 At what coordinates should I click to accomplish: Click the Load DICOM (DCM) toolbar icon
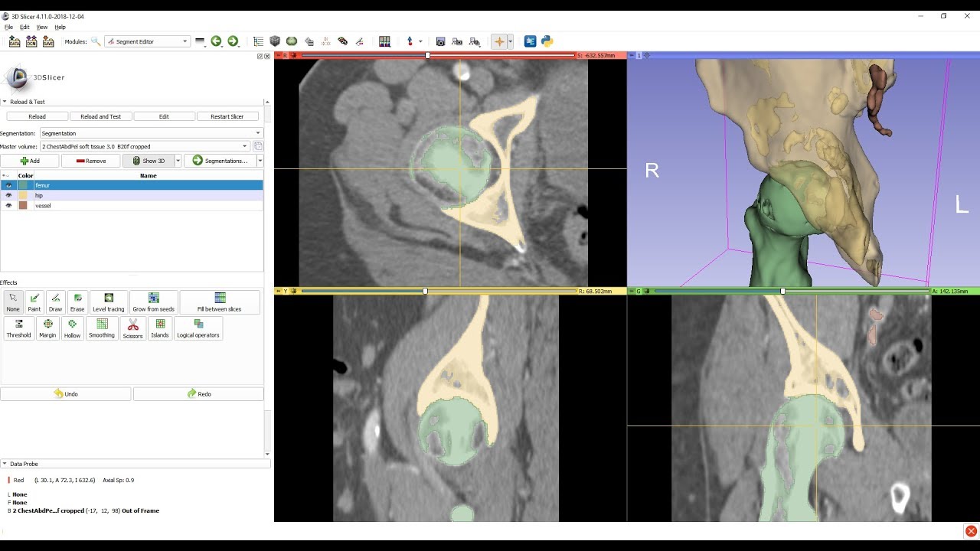[x=31, y=41]
